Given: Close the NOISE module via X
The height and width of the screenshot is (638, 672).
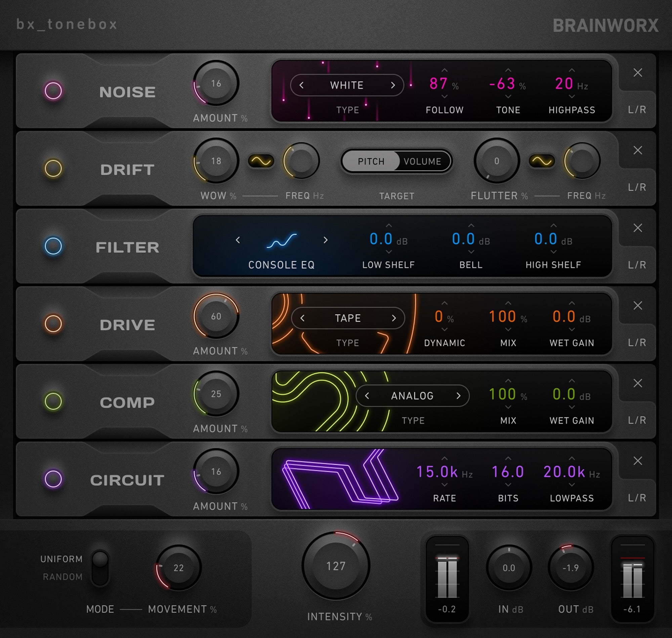Looking at the screenshot, I should [637, 73].
